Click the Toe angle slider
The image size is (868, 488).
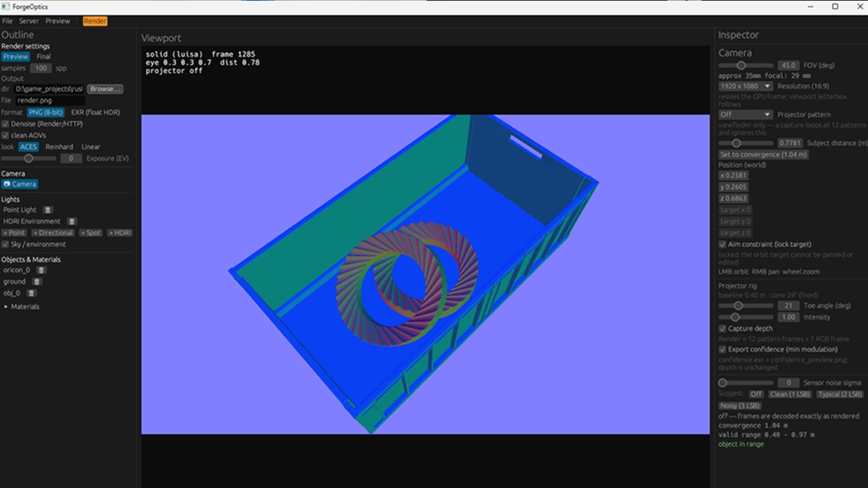pyautogui.click(x=746, y=306)
